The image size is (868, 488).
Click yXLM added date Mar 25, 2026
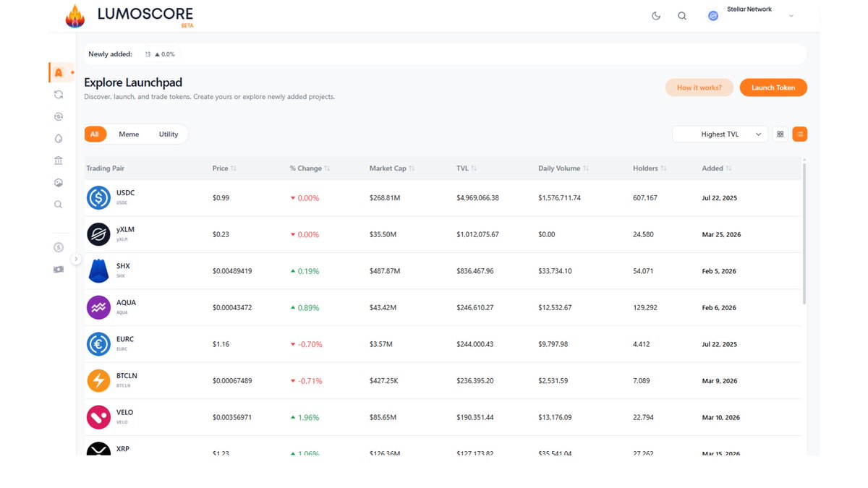tap(721, 234)
